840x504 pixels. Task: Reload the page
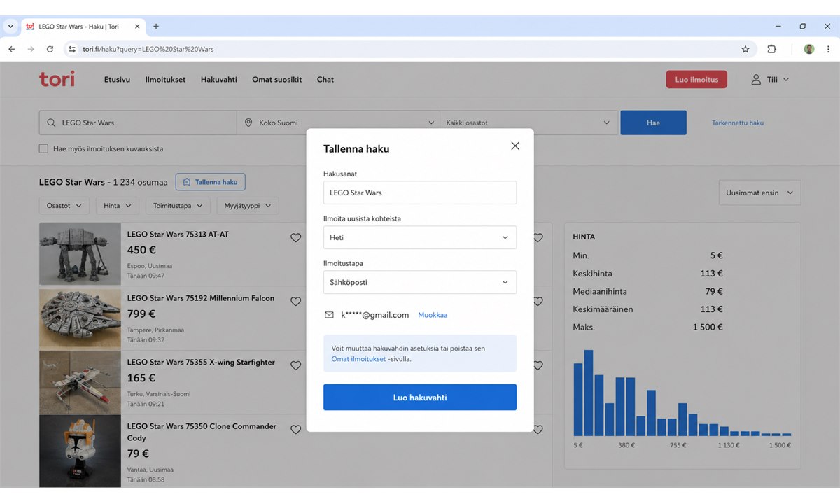coord(50,49)
